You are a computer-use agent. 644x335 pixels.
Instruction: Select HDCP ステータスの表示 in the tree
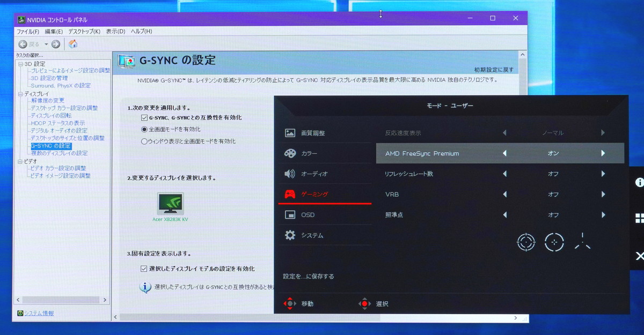pyautogui.click(x=58, y=123)
